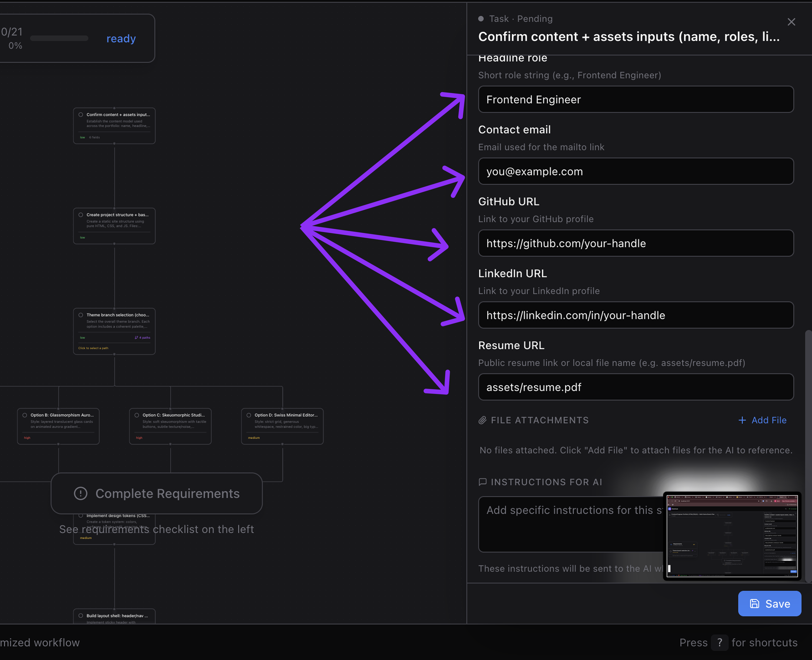The image size is (812, 660).
Task: Focus the GitHub URL input field
Action: click(636, 243)
